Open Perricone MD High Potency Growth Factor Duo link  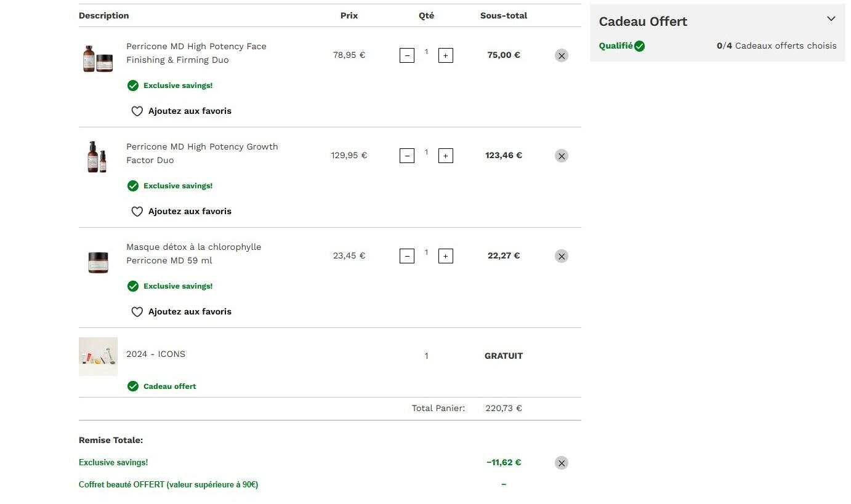tap(202, 153)
